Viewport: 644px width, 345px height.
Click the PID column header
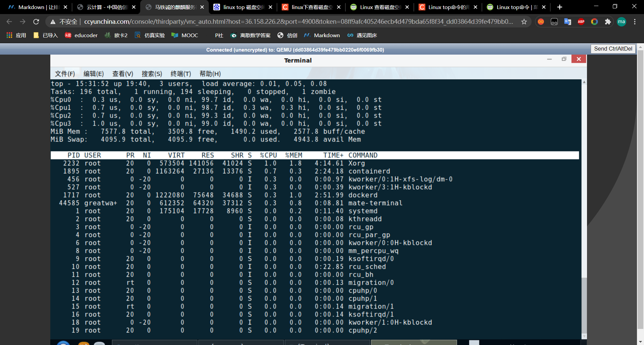click(x=73, y=155)
